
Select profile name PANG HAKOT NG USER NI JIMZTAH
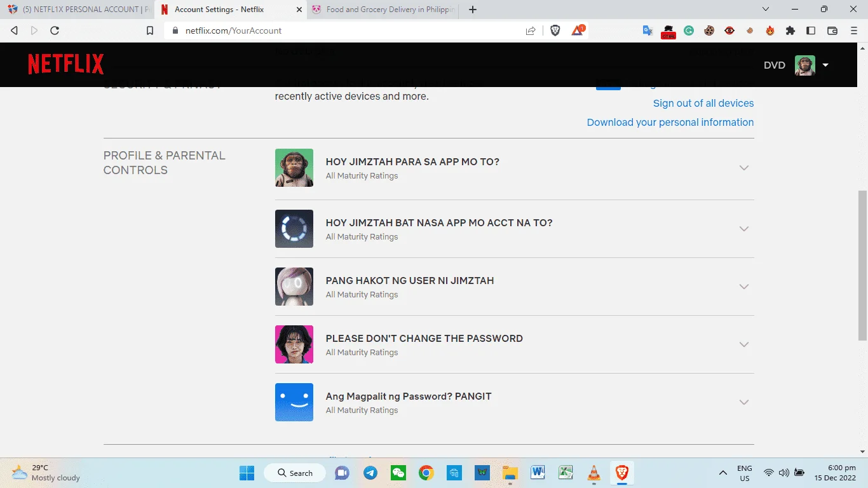click(x=410, y=281)
